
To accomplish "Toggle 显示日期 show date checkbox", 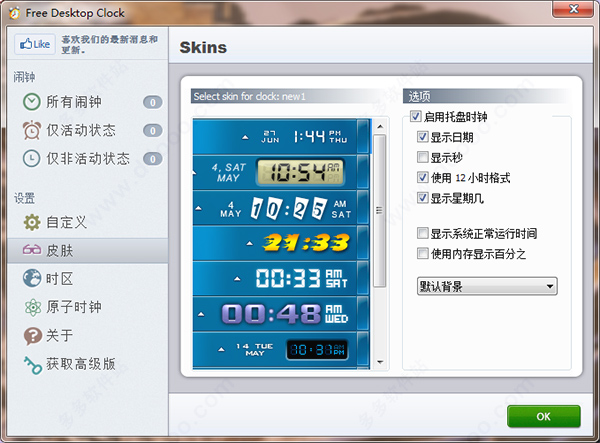I will pyautogui.click(x=422, y=137).
